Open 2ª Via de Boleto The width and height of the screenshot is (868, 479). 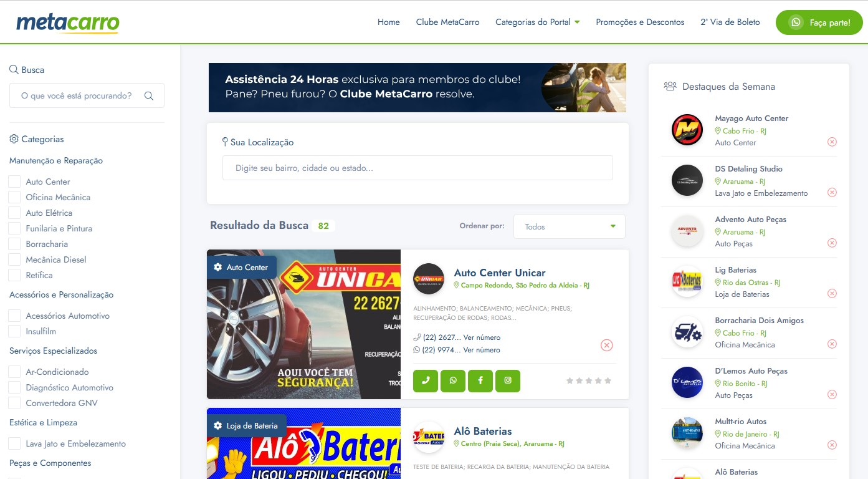(730, 22)
